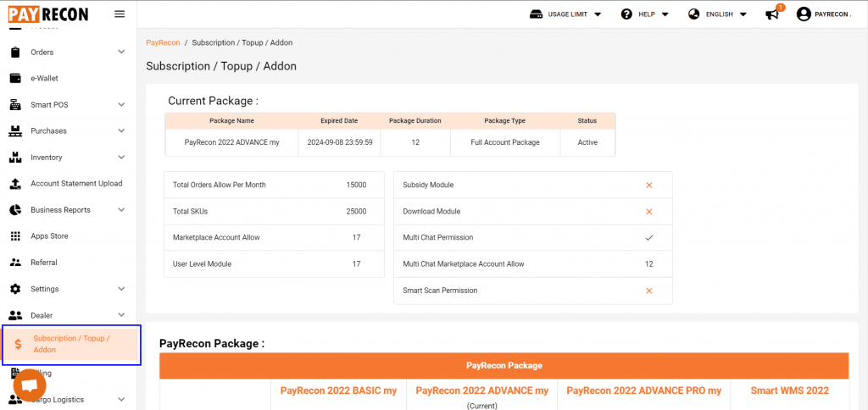Expand the Settings chevron
Screen dimensions: 868x410
tap(122, 289)
